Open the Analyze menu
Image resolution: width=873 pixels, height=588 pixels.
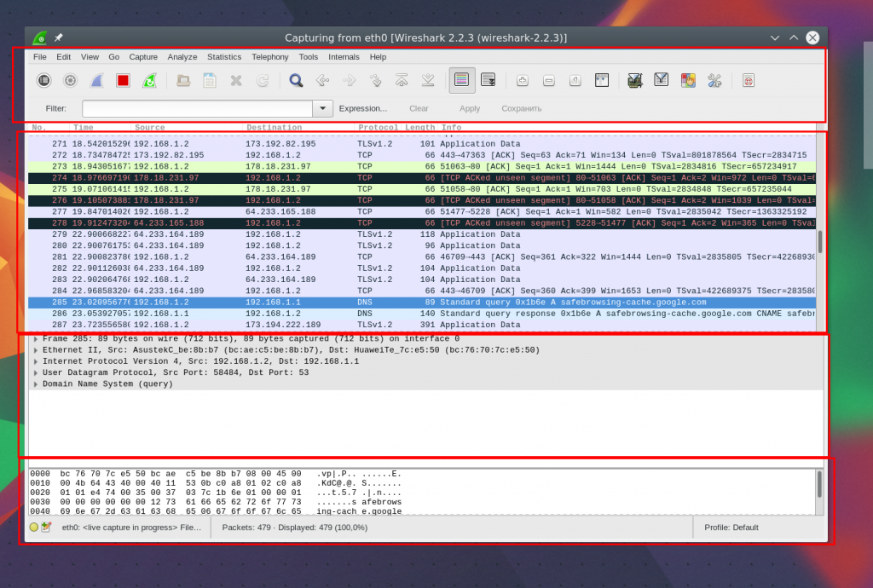[x=182, y=57]
